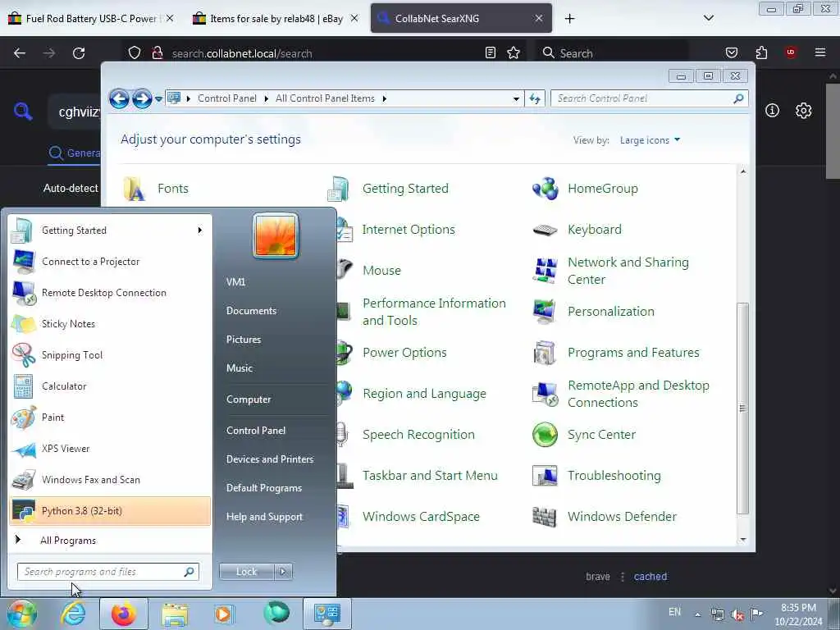Viewport: 840px width, 630px height.
Task: Click the Connect to a Projector icon
Action: click(x=24, y=262)
